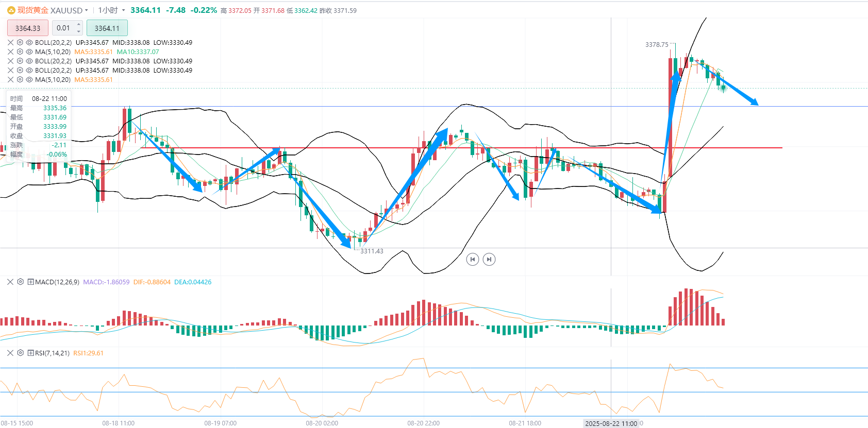
Task: Open settings for the MA indicator with MA10
Action: 20,52
